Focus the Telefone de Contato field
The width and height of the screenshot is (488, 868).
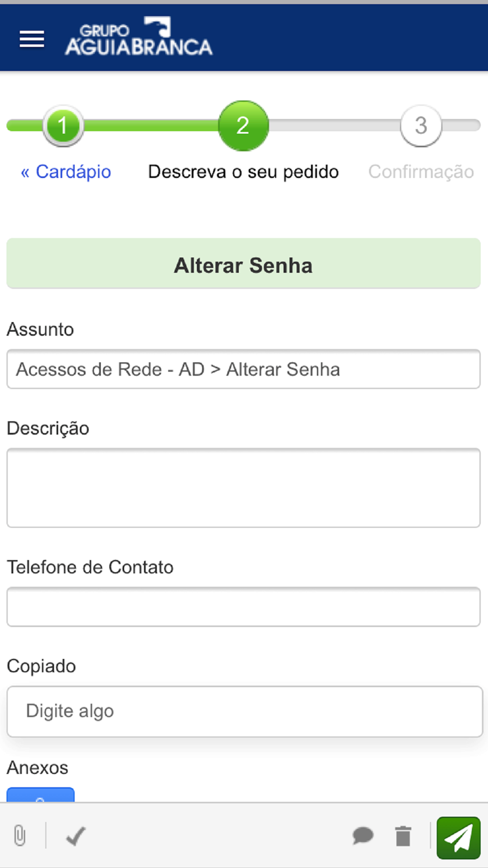coord(244,607)
